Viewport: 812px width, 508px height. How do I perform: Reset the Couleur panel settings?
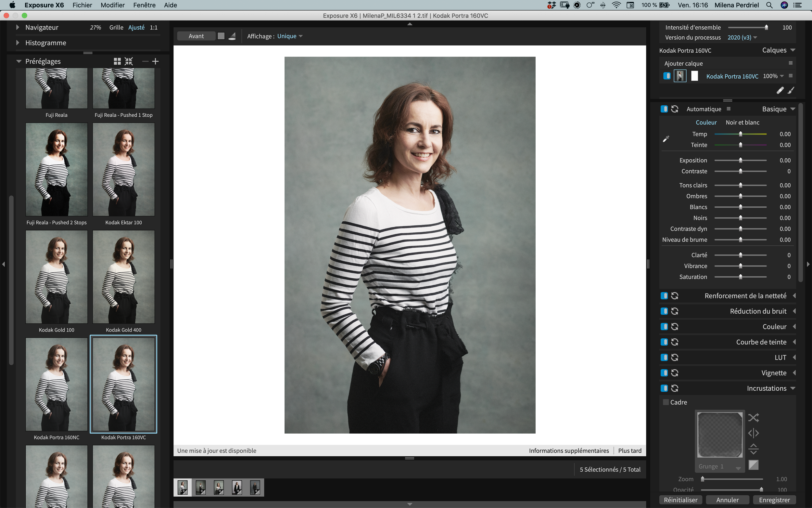pos(674,327)
